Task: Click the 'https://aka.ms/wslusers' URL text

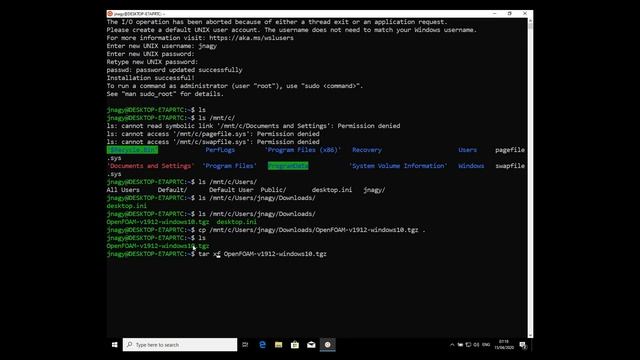Action: [251, 38]
